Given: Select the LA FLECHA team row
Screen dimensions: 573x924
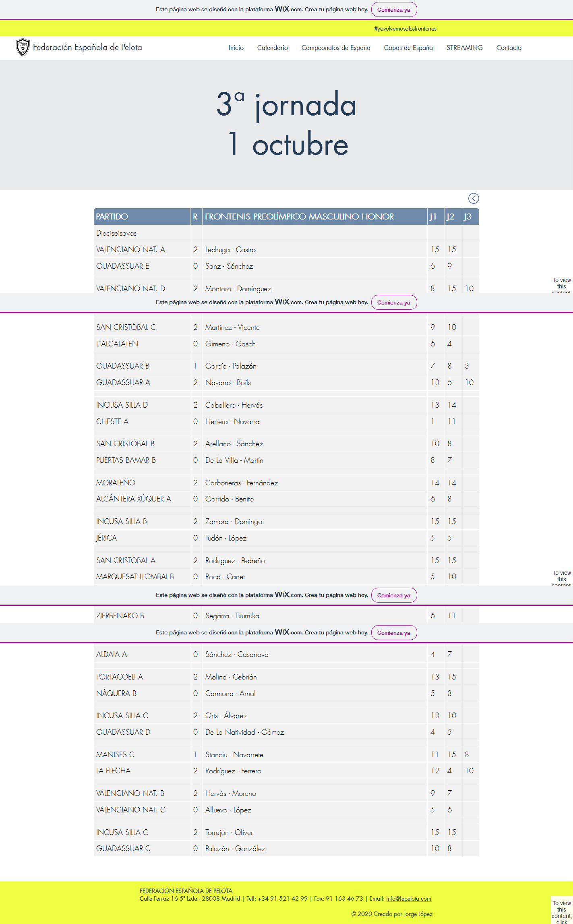Looking at the screenshot, I should 113,771.
